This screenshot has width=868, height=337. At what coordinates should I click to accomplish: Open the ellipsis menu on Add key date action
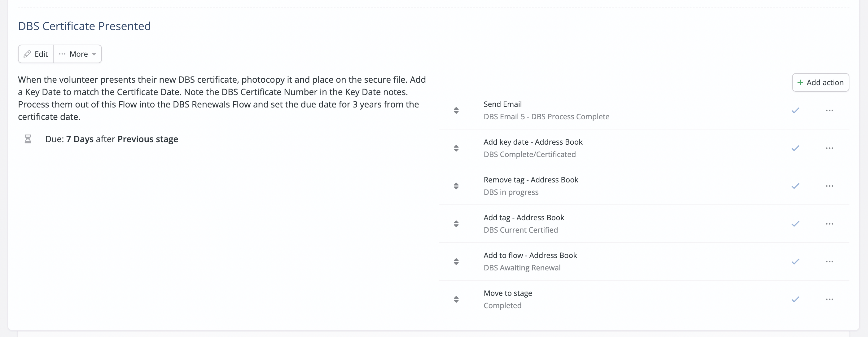[830, 148]
